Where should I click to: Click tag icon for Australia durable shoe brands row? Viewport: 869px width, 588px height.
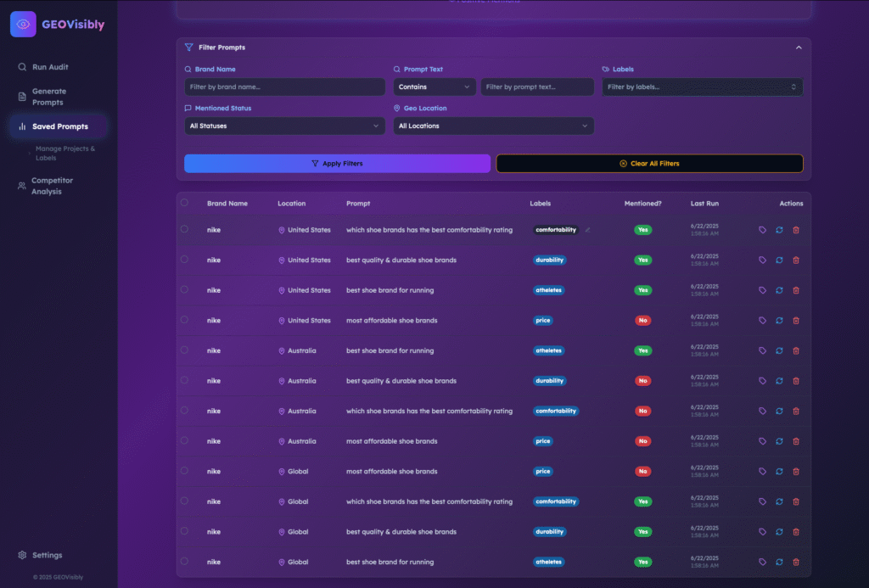tap(762, 381)
